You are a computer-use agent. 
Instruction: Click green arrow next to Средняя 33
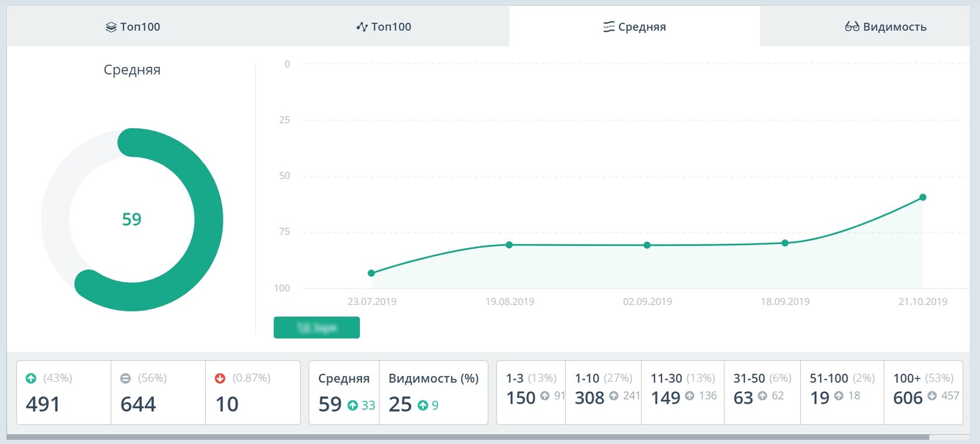(x=352, y=406)
